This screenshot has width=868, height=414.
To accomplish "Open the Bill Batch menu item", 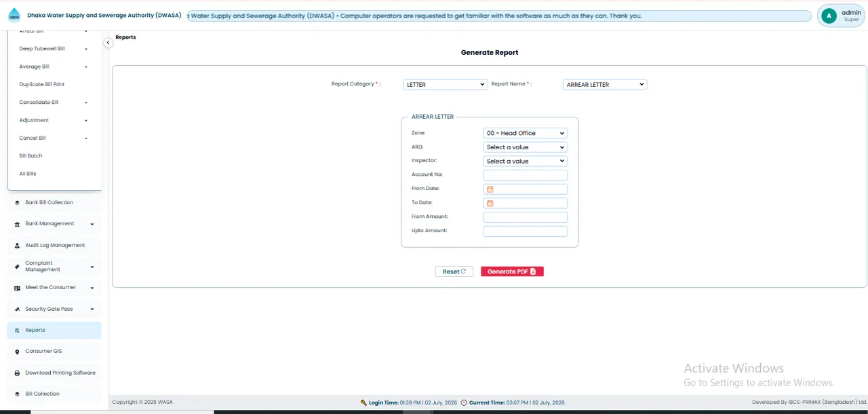I will coord(31,156).
